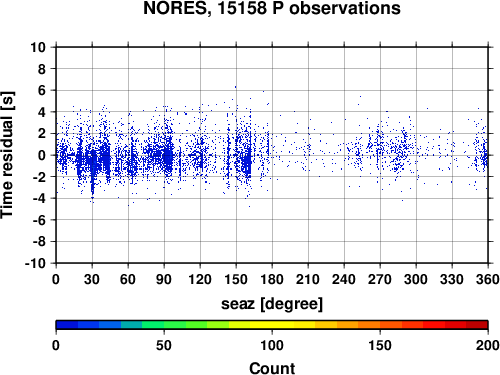Click x-axis tick label 270
Viewport: 500px width, 375px height.
380,279
